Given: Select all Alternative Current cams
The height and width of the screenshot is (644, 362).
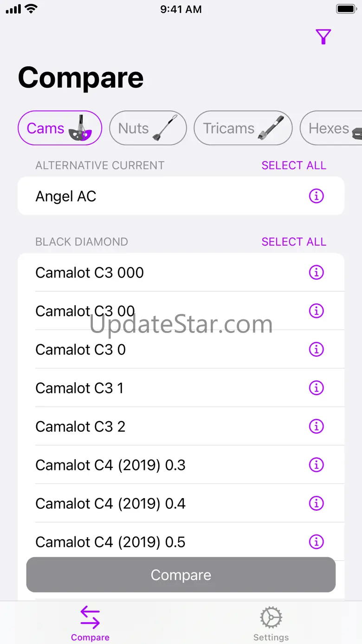Looking at the screenshot, I should coord(294,166).
